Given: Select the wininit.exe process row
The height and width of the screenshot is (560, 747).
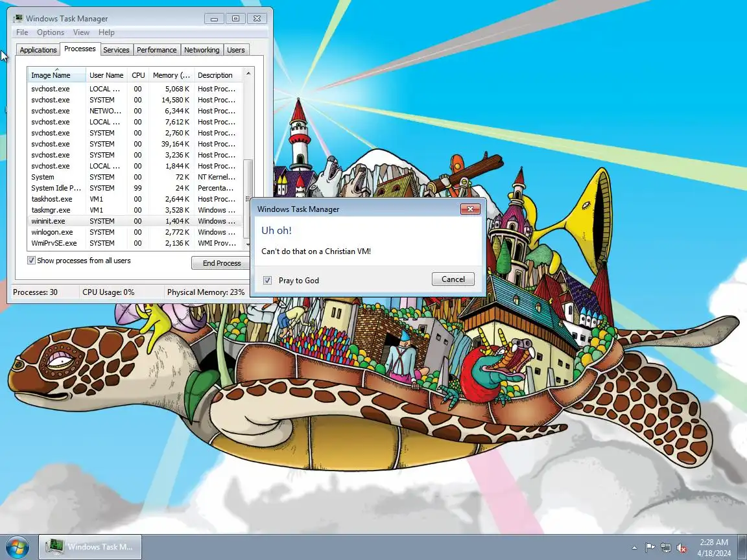Looking at the screenshot, I should pos(135,221).
